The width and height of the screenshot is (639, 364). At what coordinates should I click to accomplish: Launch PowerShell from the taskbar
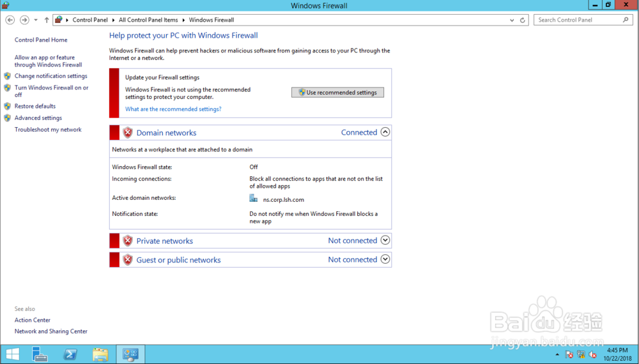coord(70,354)
